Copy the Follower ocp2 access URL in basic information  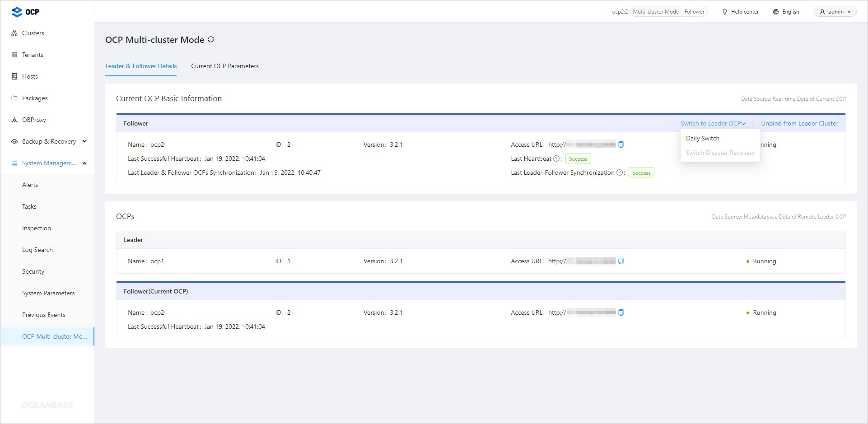coord(621,144)
